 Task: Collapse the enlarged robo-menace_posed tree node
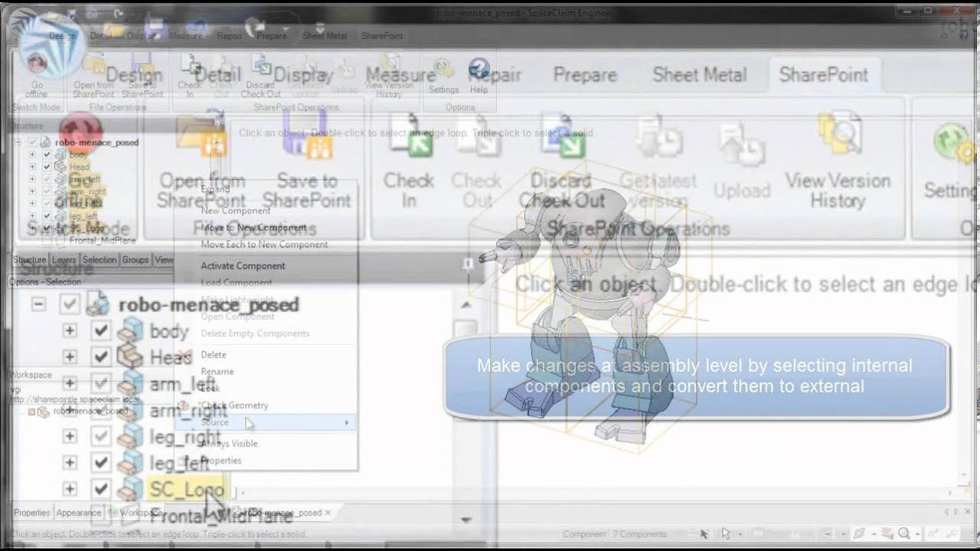pyautogui.click(x=38, y=305)
